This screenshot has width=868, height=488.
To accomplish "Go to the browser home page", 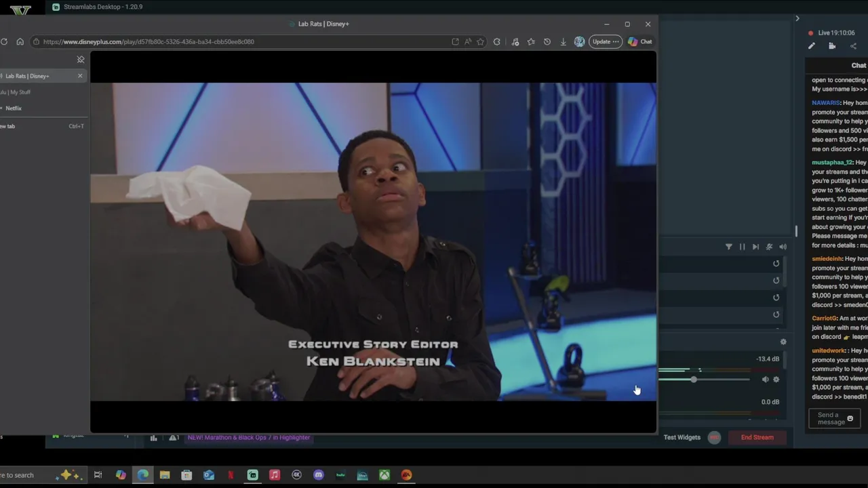I will (20, 41).
